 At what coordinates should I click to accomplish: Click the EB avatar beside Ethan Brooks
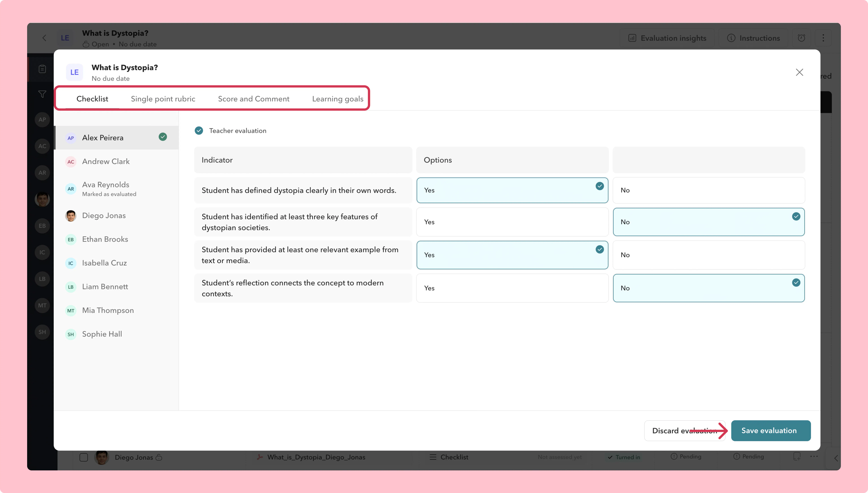click(x=70, y=239)
